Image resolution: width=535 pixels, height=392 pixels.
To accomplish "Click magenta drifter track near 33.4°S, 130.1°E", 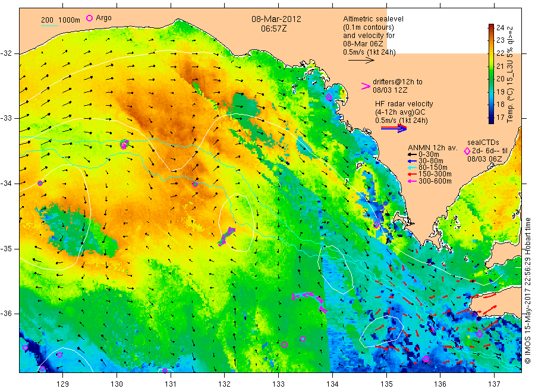I will pos(124,144).
